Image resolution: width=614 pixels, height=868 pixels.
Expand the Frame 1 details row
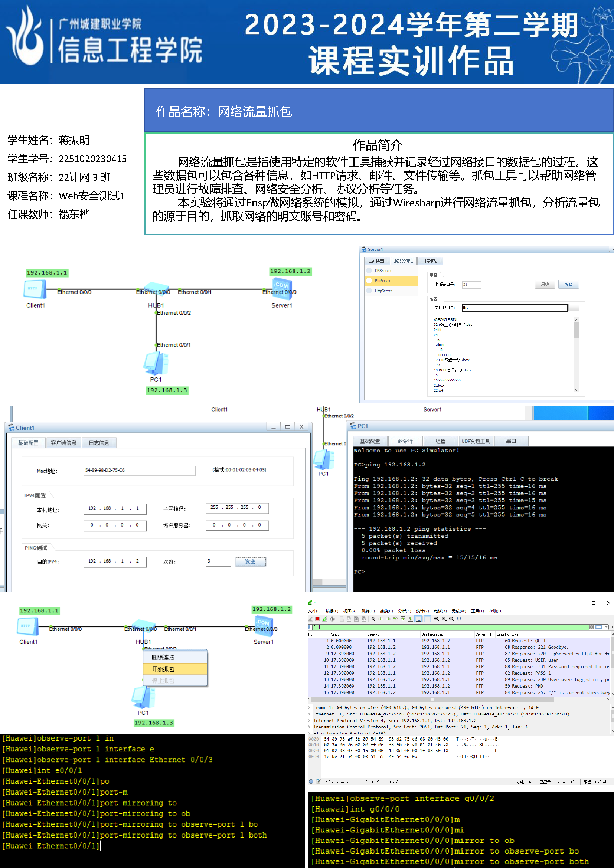coord(310,707)
